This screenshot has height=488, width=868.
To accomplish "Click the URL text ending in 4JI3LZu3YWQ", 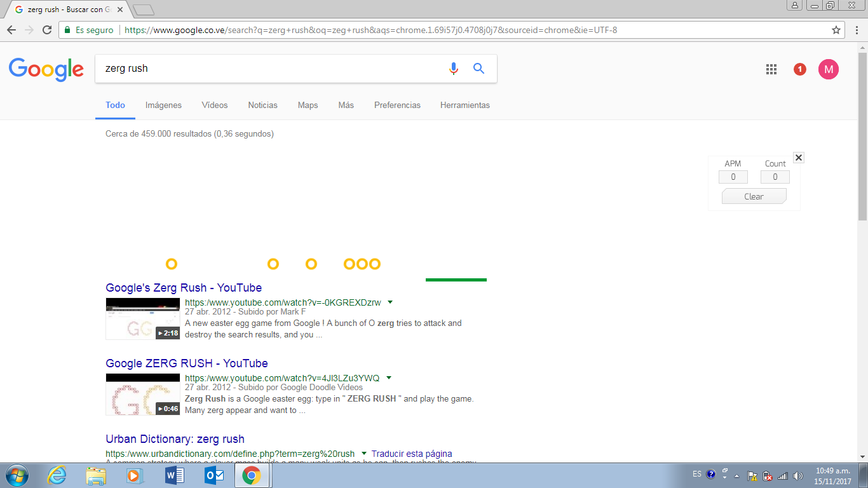I will 282,378.
